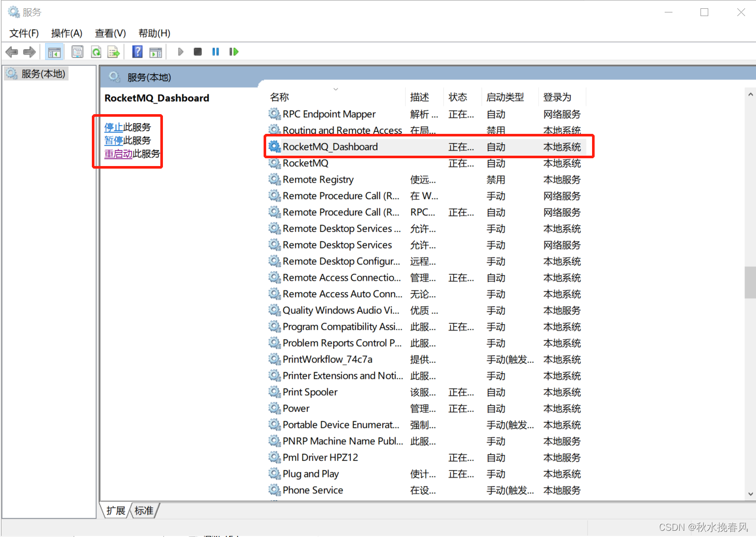Click the sort chevron on 名称 column
The width and height of the screenshot is (756, 537).
(335, 89)
